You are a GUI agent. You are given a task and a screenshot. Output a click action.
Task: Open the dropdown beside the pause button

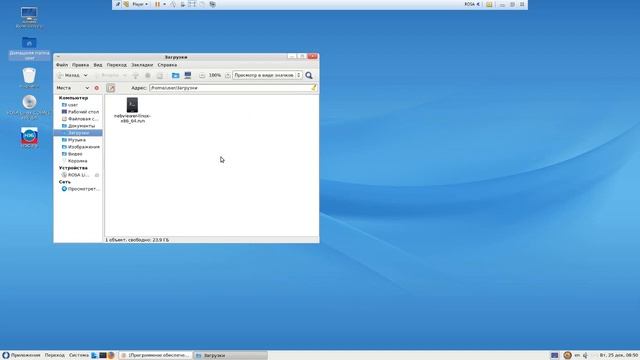pyautogui.click(x=164, y=4)
